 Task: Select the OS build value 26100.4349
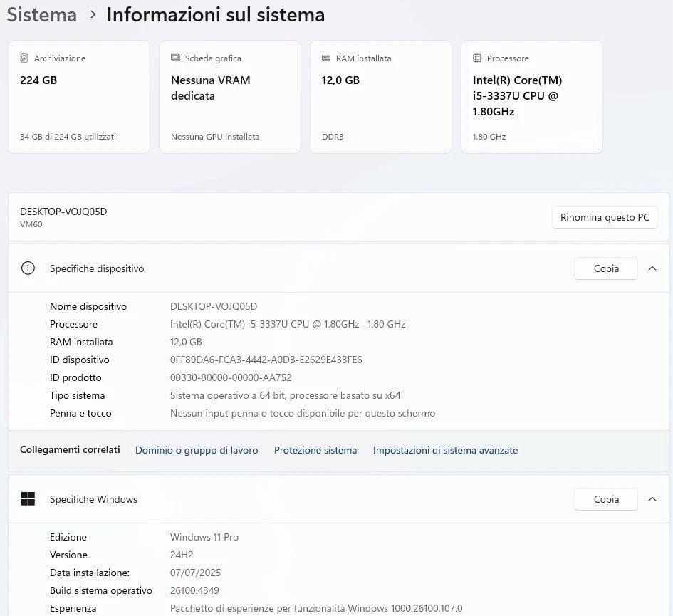(x=194, y=590)
